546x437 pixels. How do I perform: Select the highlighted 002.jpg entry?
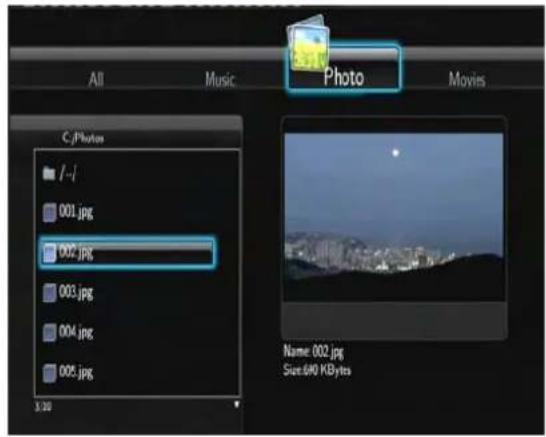pyautogui.click(x=127, y=253)
